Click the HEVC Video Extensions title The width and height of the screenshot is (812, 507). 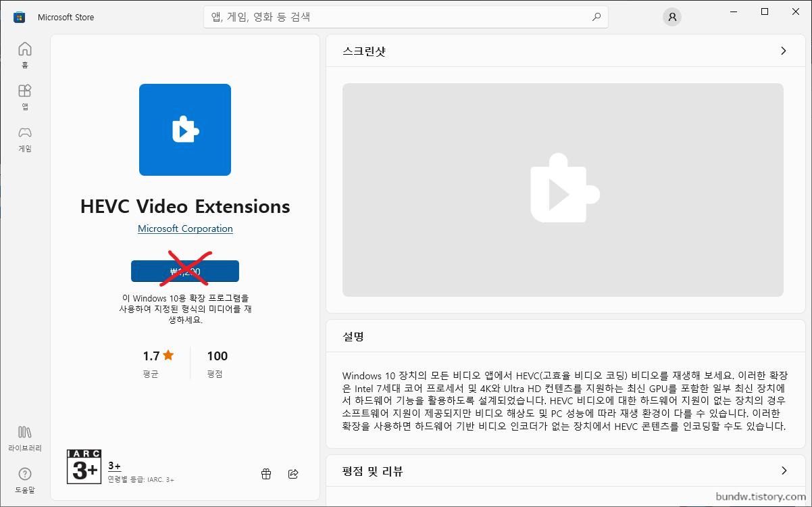click(x=185, y=206)
